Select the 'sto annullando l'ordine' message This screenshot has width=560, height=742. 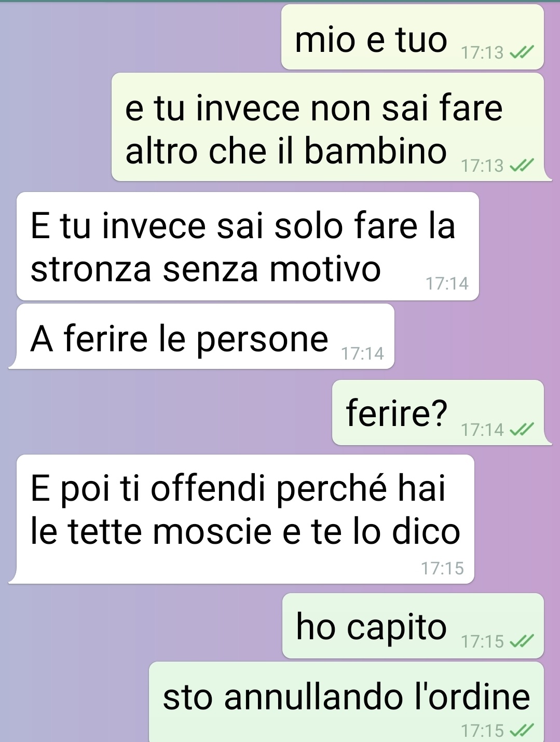pos(347,702)
